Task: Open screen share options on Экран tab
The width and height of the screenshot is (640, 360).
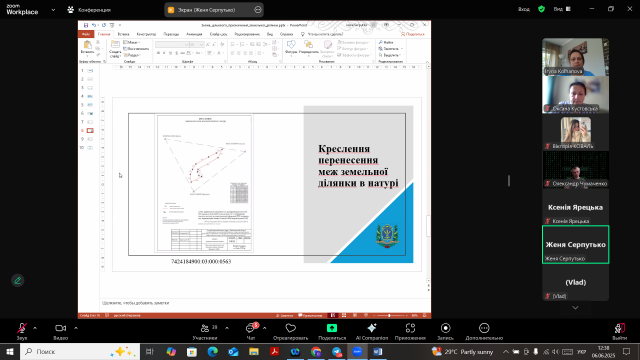Action: pyautogui.click(x=258, y=10)
